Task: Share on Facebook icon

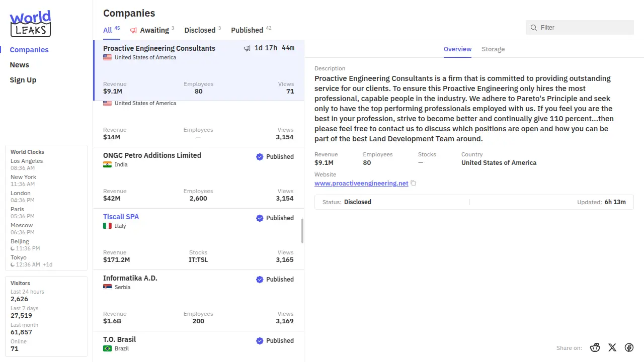Action: coord(629,347)
